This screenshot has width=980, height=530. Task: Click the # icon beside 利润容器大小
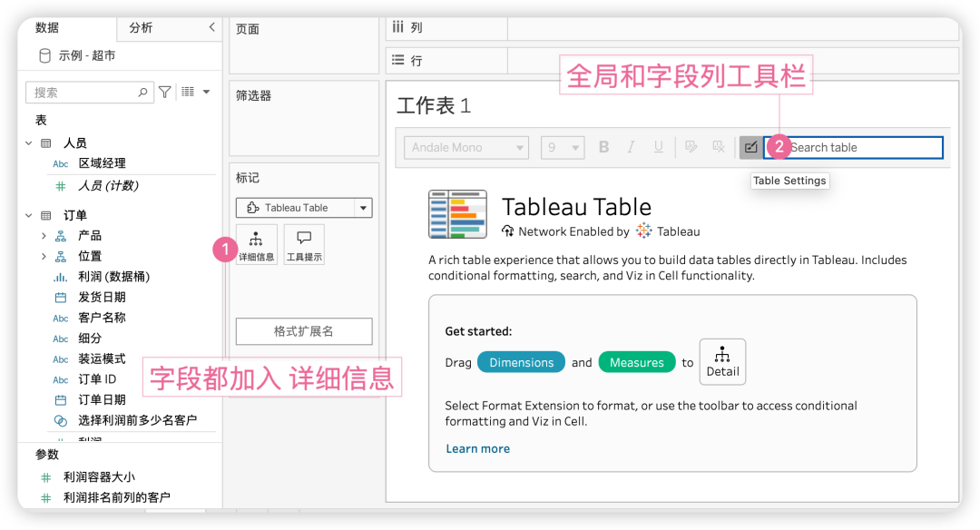(45, 477)
